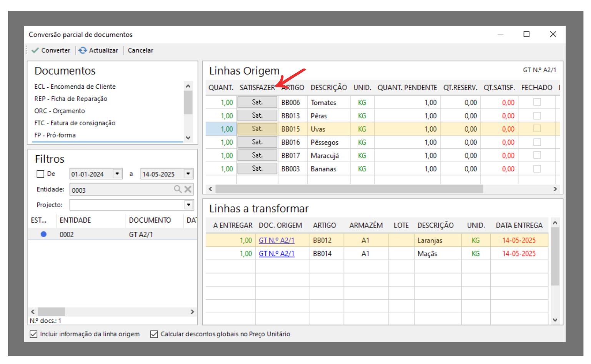Click the blue status dot for entity 0002
591x364 pixels.
click(43, 234)
